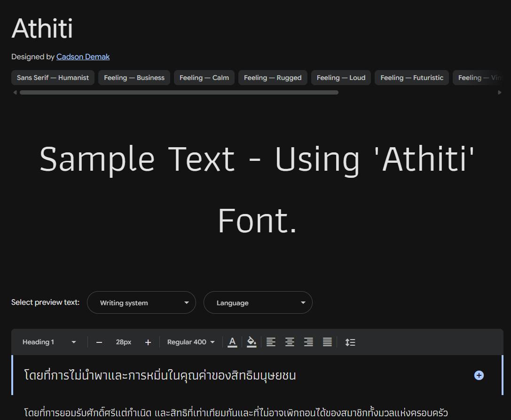
Task: Click the right arrow of tag scrollbar
Action: [x=500, y=92]
